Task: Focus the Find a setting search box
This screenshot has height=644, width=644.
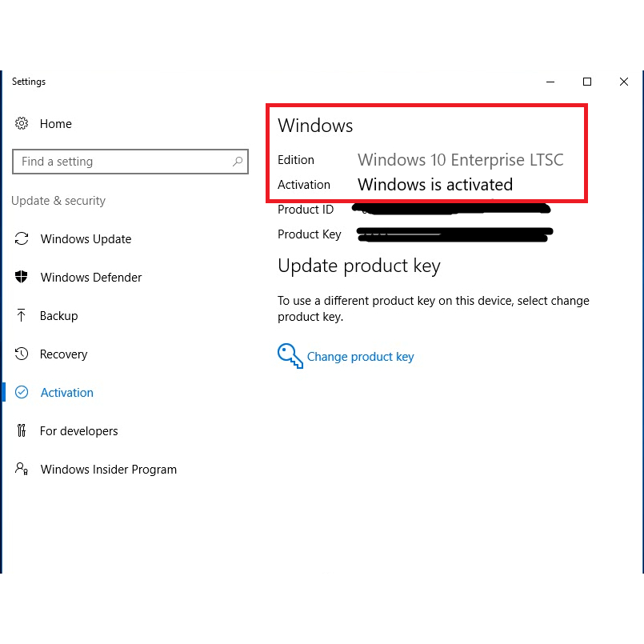Action: (130, 162)
